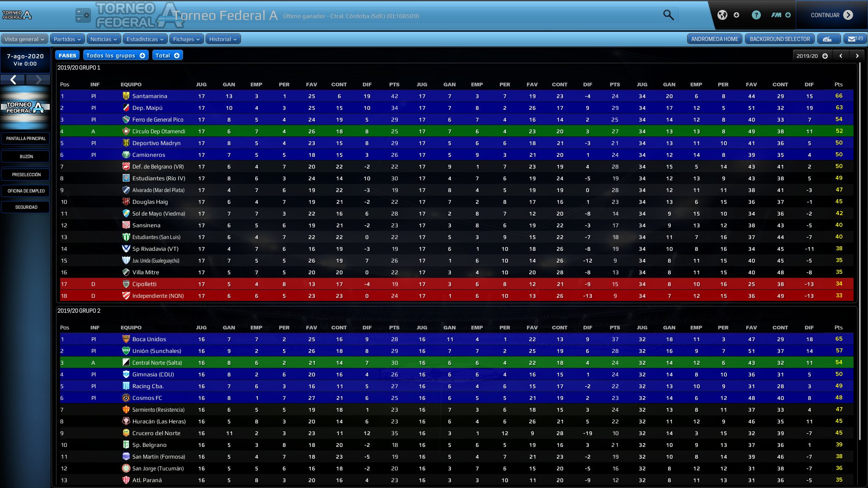Open the Noticias menu

104,39
